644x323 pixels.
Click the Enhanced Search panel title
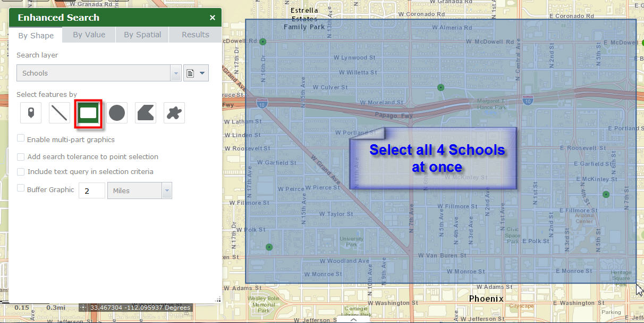58,18
